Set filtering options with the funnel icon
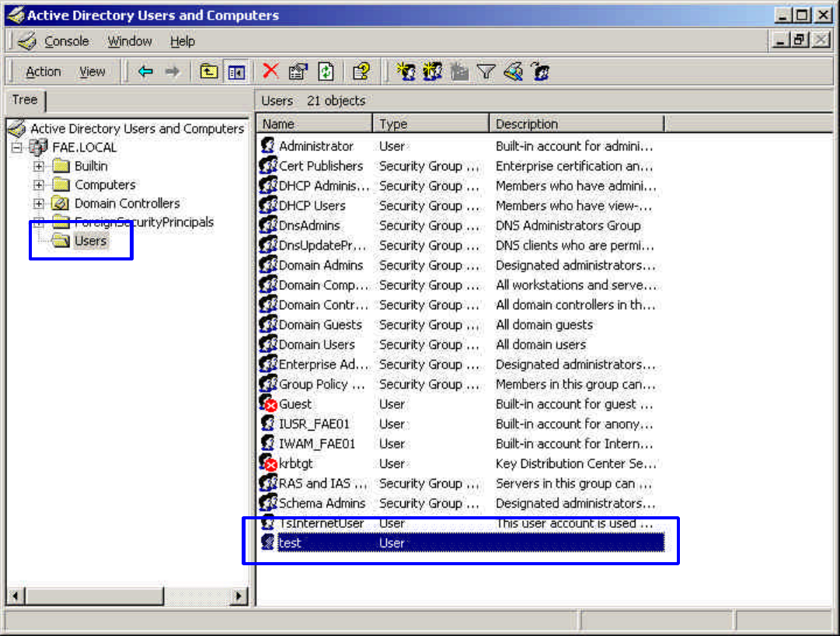Viewport: 840px width, 636px height. [486, 72]
